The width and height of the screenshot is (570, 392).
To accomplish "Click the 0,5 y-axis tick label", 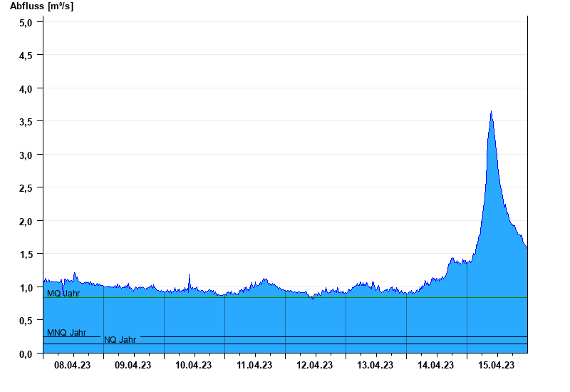I will [x=26, y=320].
